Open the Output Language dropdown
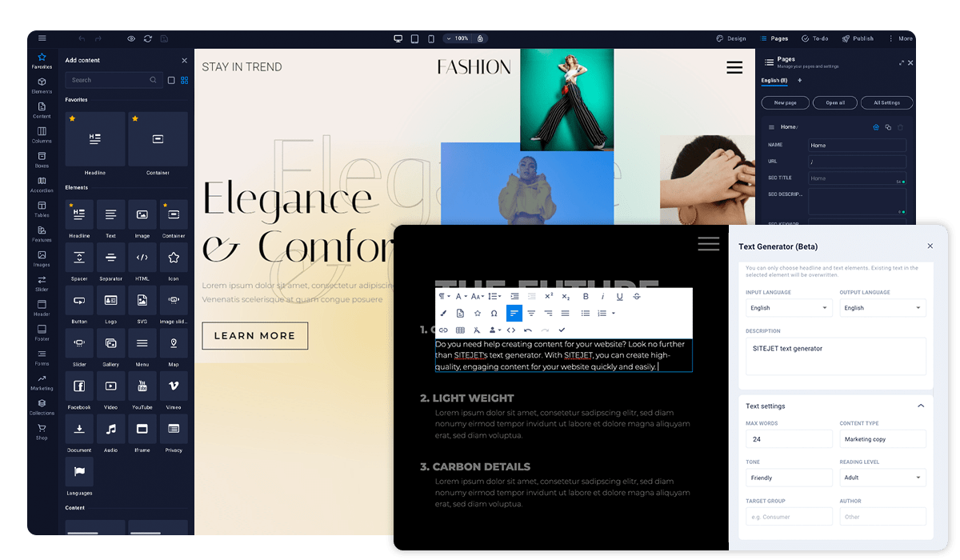The image size is (960, 560). click(x=882, y=308)
